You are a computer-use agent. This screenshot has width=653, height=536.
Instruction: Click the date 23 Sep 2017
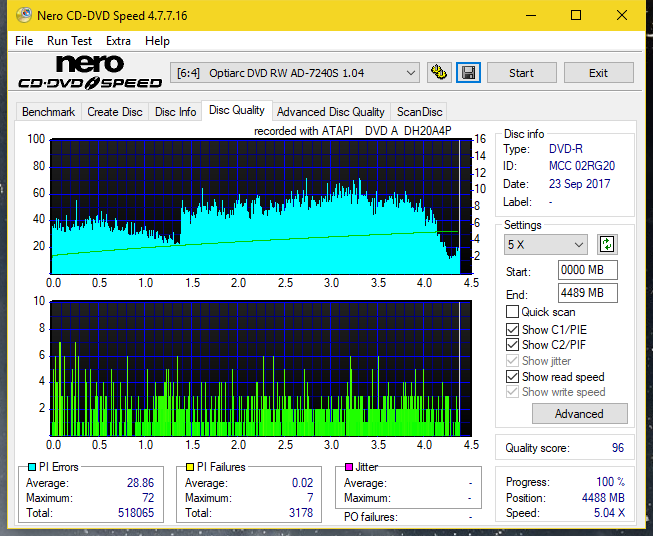tap(579, 184)
